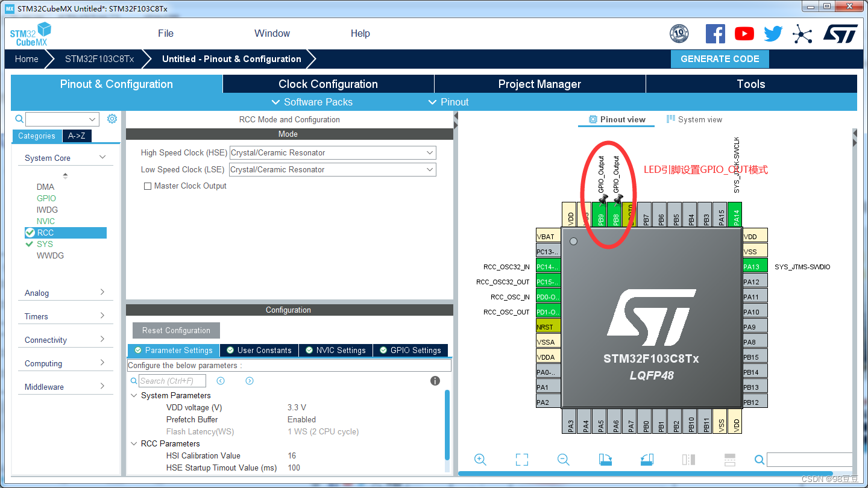Select the Pinout & Configuration tab
The image size is (868, 488).
[x=116, y=84]
